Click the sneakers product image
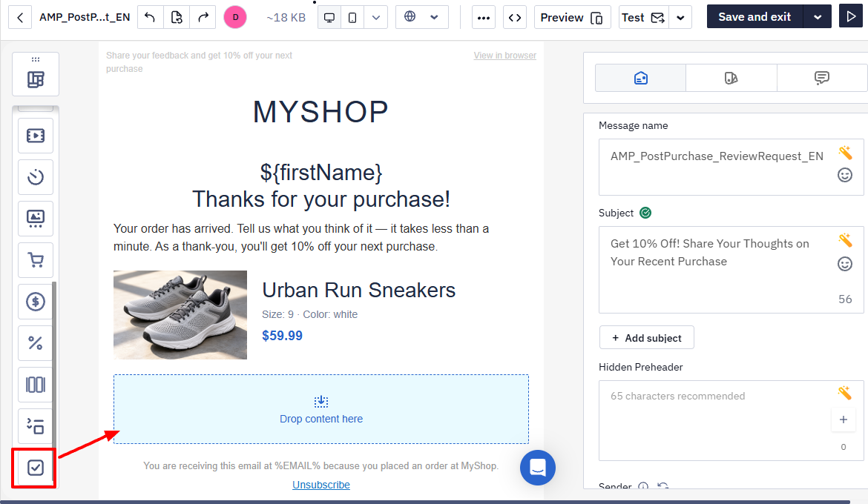868x504 pixels. point(180,315)
